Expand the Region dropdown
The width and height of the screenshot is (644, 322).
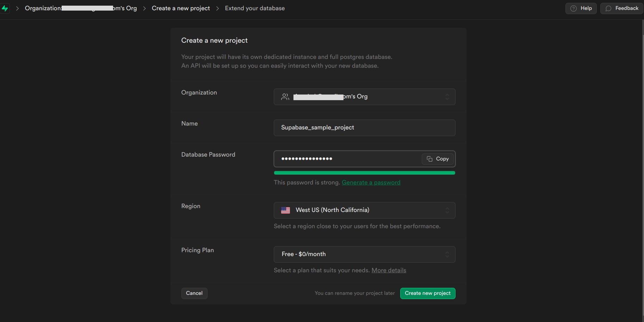pos(364,210)
